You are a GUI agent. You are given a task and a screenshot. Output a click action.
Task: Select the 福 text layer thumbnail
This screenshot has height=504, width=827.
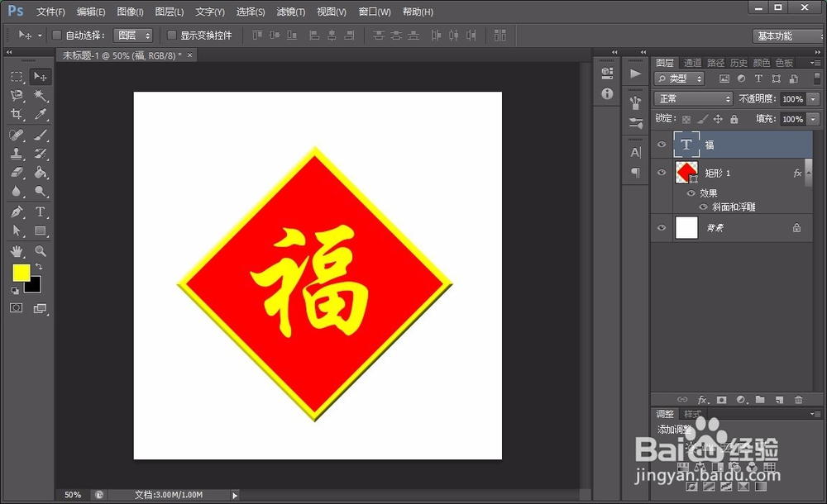click(x=686, y=145)
